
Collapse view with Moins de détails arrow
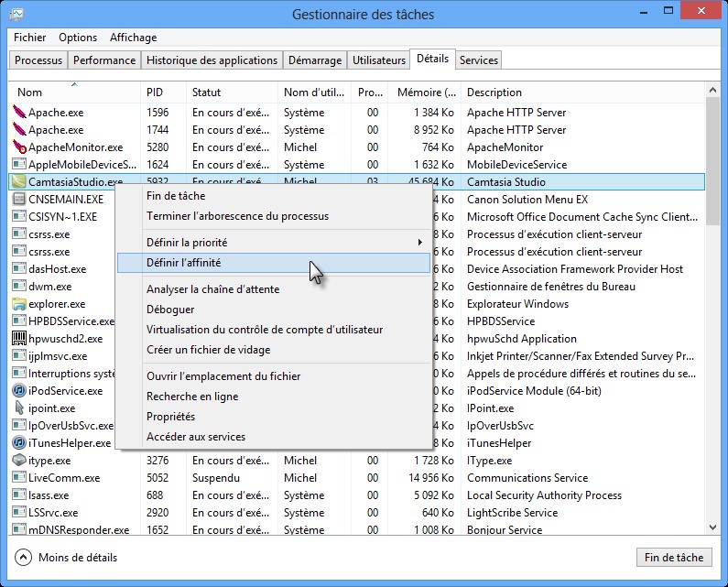[x=23, y=558]
